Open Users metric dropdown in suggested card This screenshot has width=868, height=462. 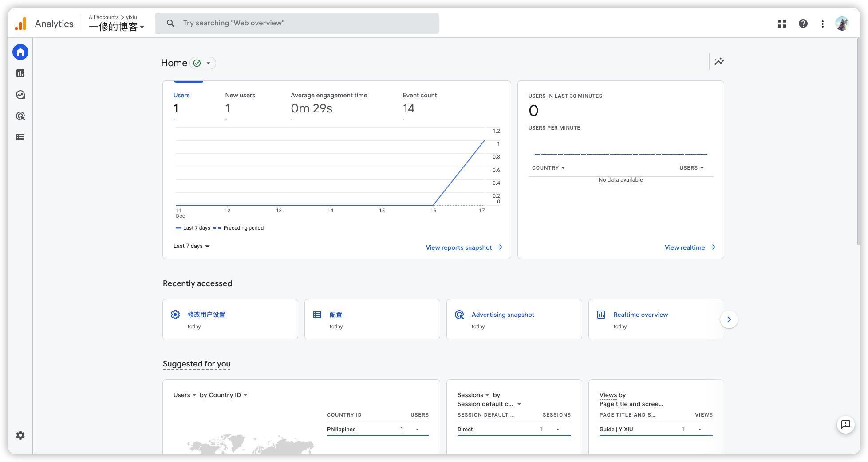[x=185, y=395]
